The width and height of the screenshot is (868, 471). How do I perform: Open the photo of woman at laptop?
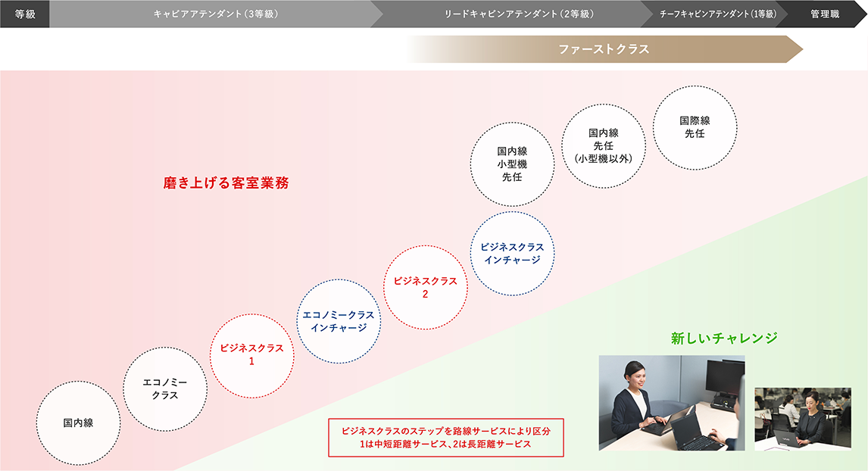672,403
